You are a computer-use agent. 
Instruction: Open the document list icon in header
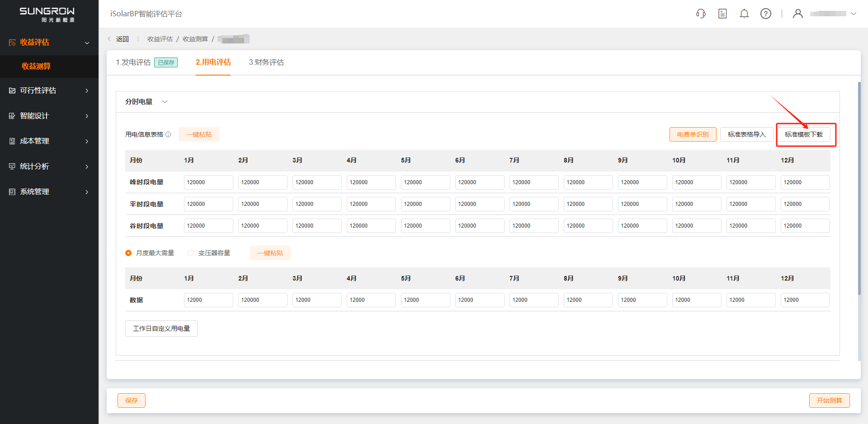(x=722, y=14)
